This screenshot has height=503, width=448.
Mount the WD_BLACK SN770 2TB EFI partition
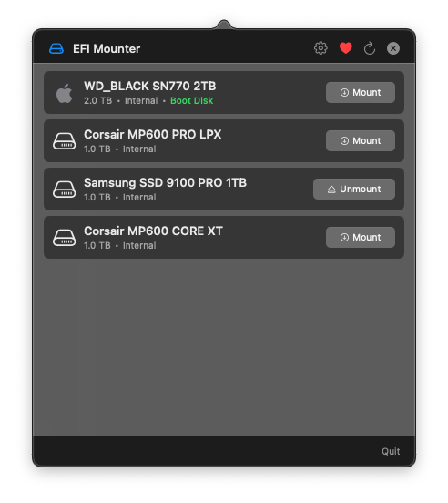point(361,92)
